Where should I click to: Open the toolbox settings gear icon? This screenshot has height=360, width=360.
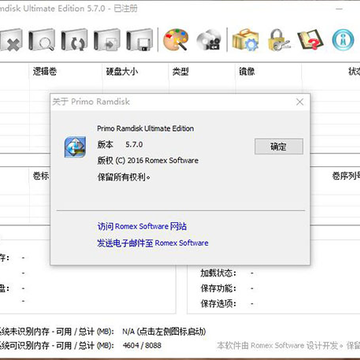(x=246, y=40)
